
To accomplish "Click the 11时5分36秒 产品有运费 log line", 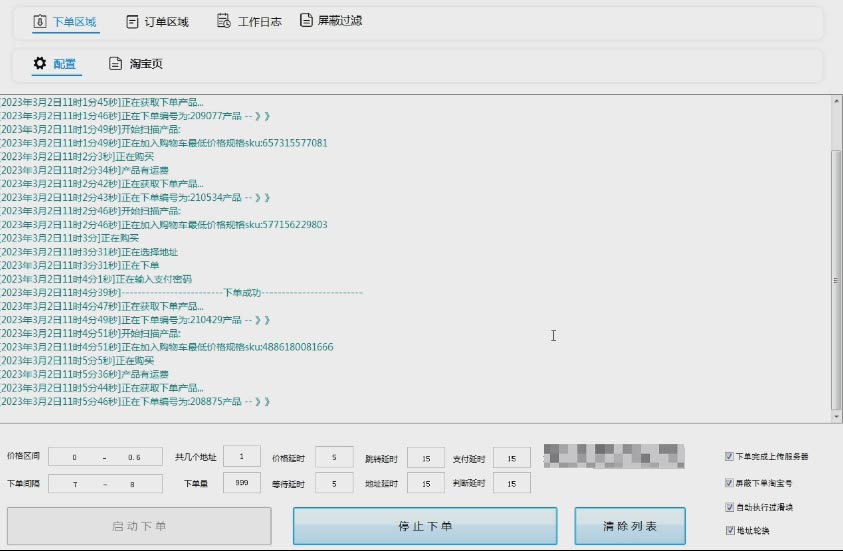I will point(84,374).
